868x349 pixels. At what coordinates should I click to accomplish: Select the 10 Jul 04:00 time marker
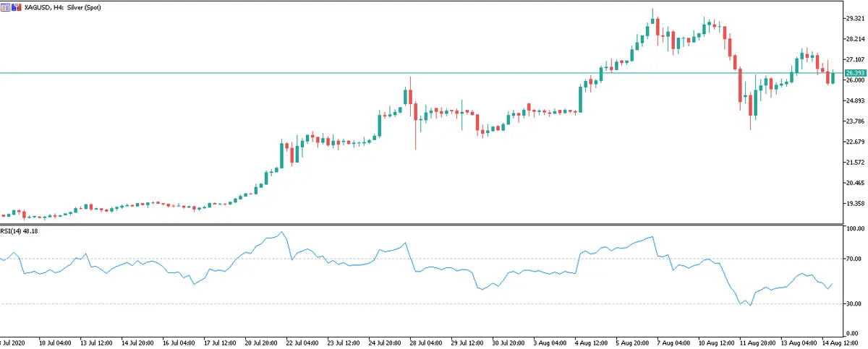coord(55,341)
